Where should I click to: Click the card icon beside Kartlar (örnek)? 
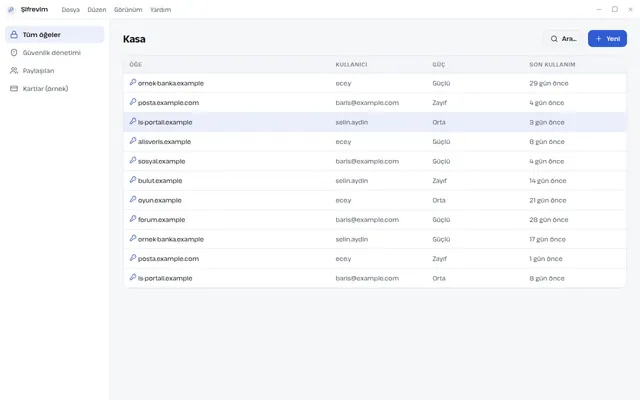click(x=14, y=89)
